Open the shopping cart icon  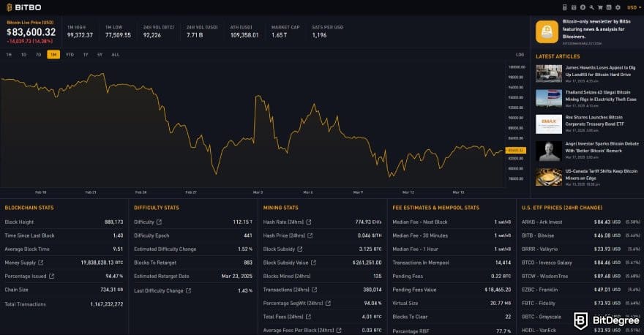(600, 7)
